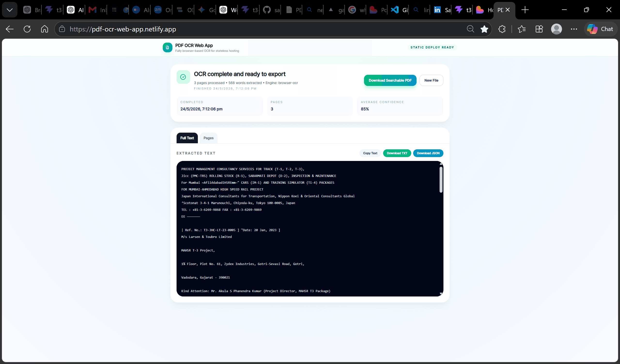Image resolution: width=620 pixels, height=364 pixels.
Task: Open the heart icon tab labeled "Pc"
Action: pyautogui.click(x=378, y=10)
